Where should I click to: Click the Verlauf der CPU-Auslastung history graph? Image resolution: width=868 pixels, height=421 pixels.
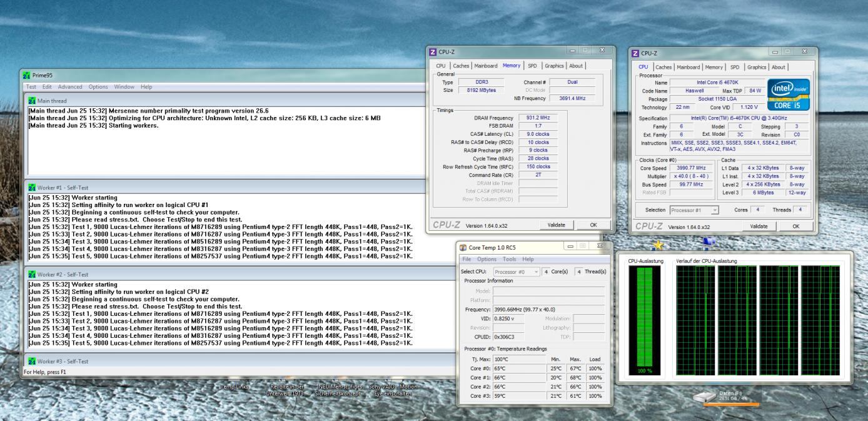pos(758,321)
